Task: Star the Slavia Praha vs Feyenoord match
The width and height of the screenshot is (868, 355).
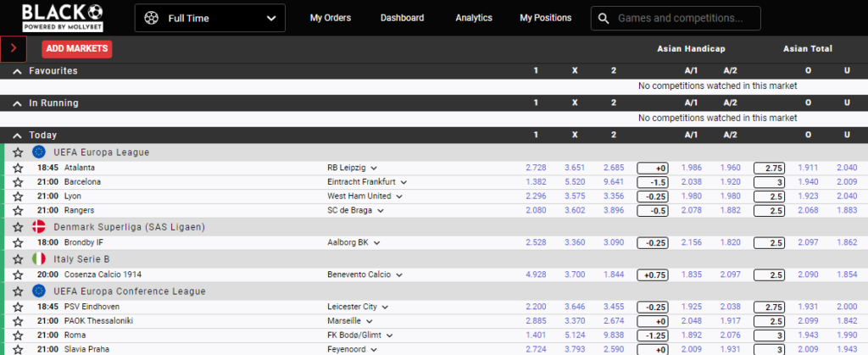Action: pos(18,349)
